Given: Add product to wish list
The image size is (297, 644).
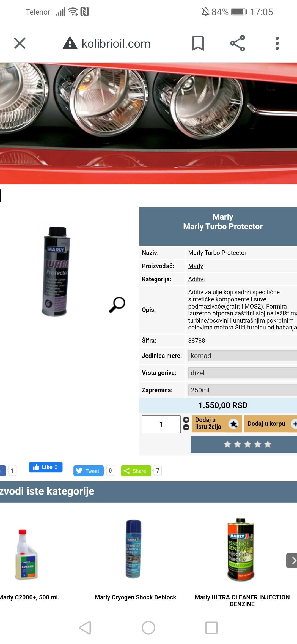Looking at the screenshot, I should click(217, 424).
